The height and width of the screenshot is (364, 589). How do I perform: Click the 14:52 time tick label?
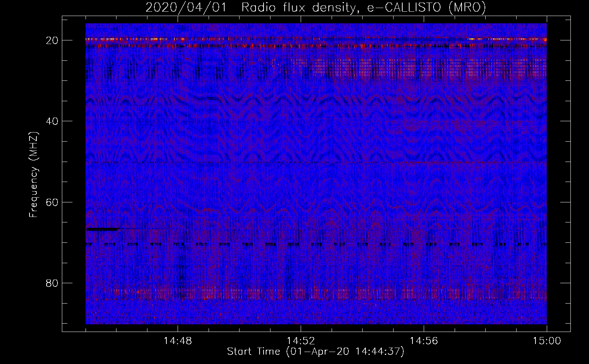click(x=301, y=341)
